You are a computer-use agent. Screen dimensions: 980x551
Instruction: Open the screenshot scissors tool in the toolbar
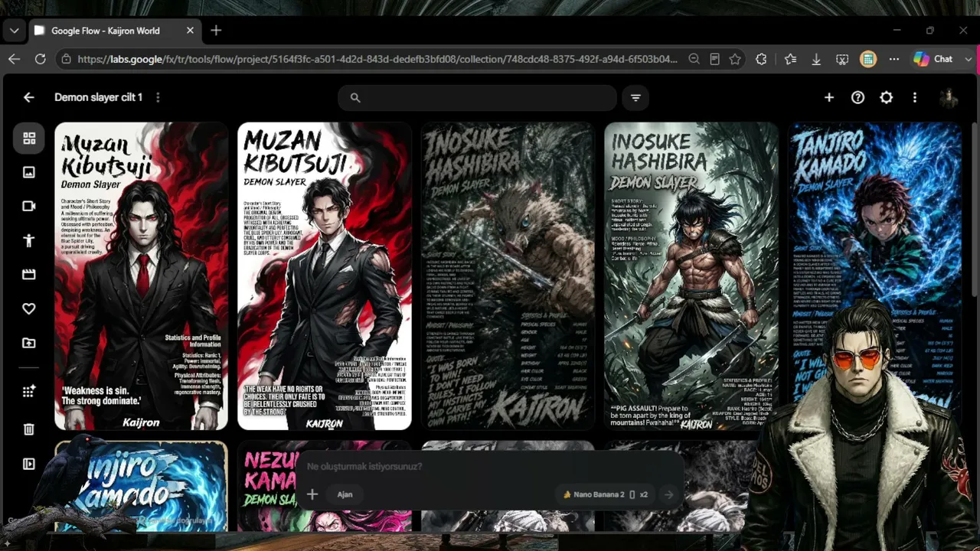pos(842,59)
